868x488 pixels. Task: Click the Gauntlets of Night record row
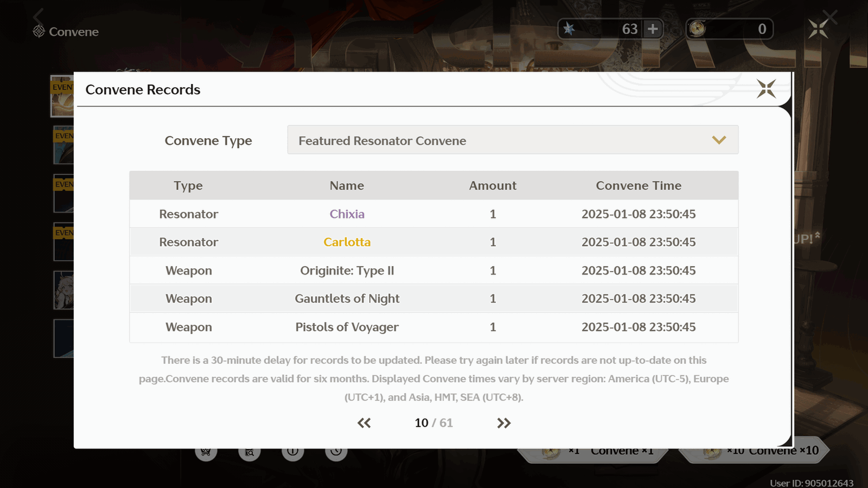[434, 299]
